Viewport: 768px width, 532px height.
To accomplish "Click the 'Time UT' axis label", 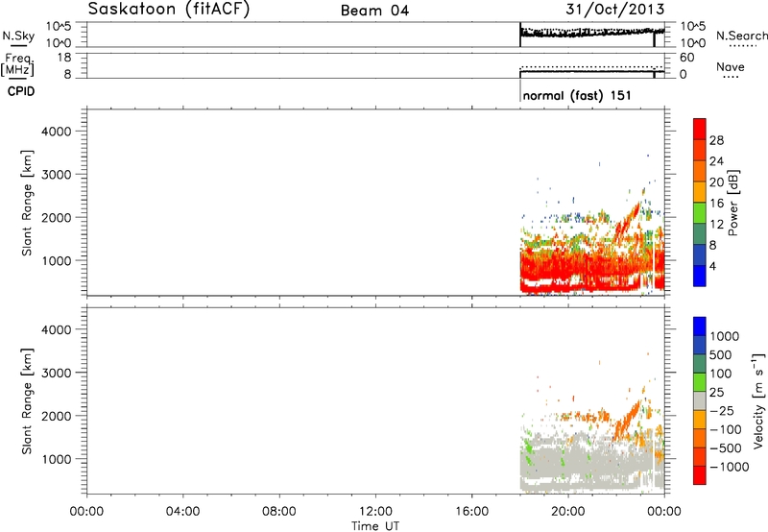I will click(x=375, y=526).
